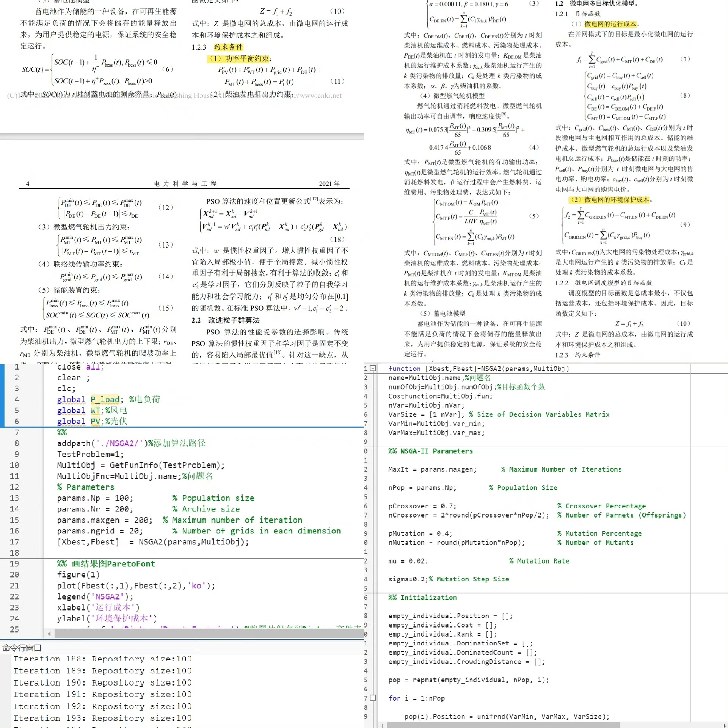Click the 'params.maxgen = 200' code line
This screenshot has width=728, height=728.
point(105,520)
